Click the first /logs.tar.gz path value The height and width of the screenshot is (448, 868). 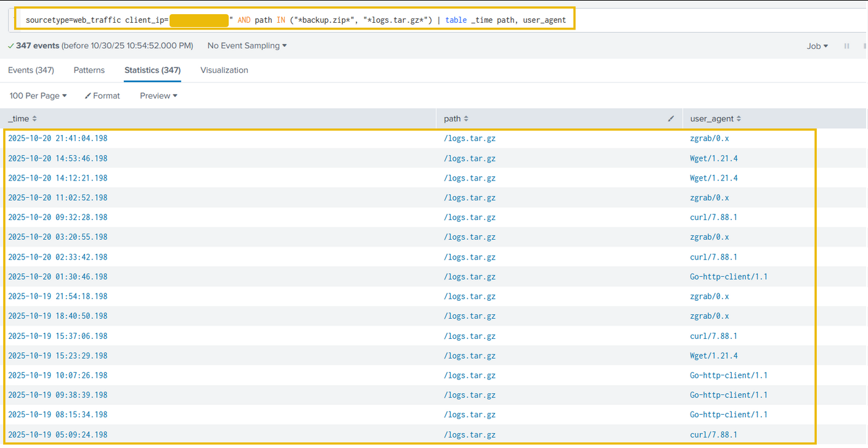pos(470,138)
